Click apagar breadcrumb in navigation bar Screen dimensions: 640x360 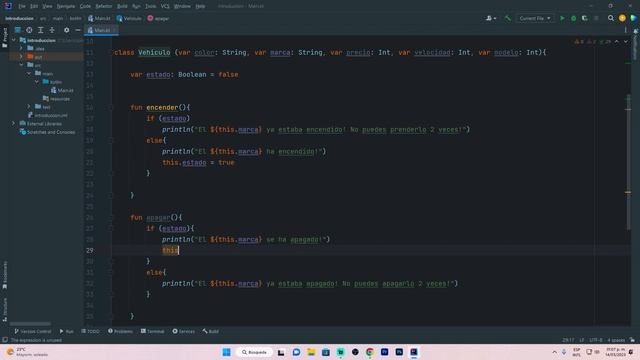coord(158,18)
